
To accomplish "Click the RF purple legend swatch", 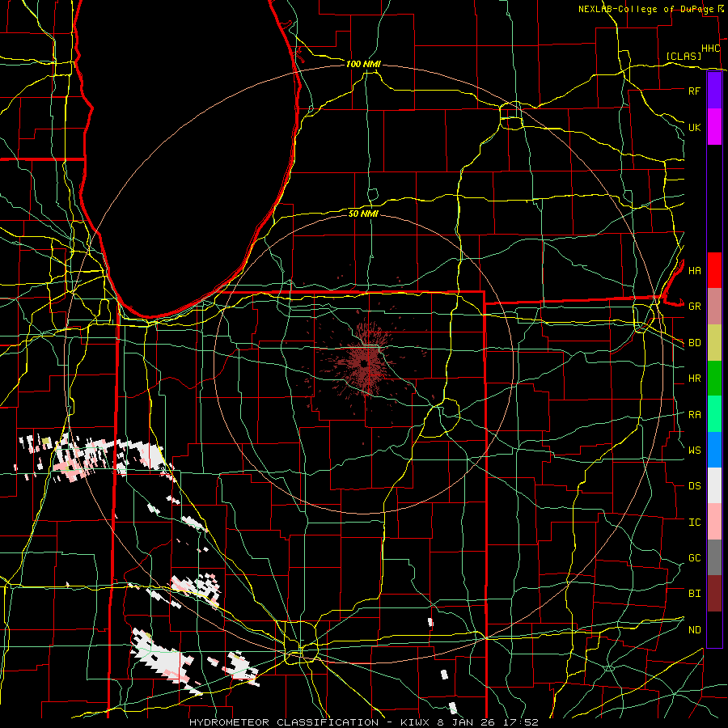I will click(714, 91).
